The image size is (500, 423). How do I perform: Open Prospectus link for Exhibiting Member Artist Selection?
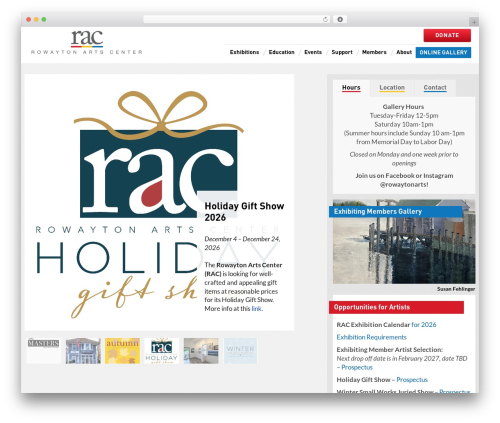click(x=357, y=367)
